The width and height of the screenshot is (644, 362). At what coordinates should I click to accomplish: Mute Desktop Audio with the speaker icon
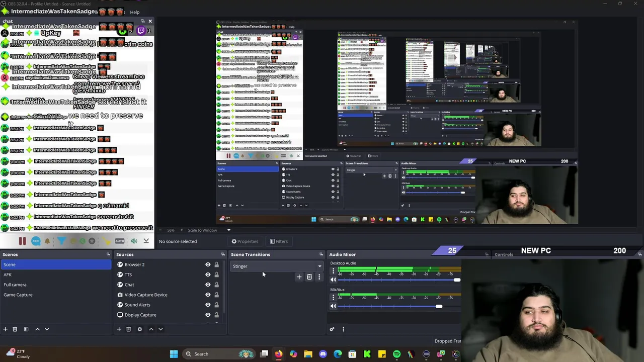[x=333, y=280]
